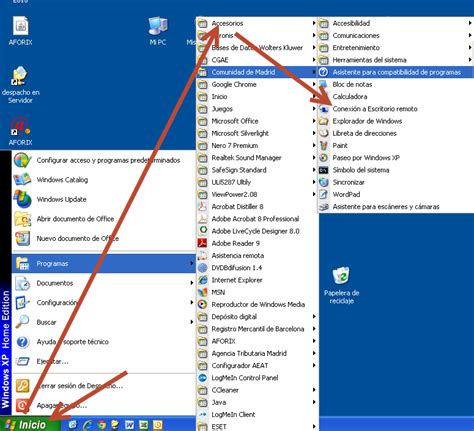Click the WordPad icon
The image size is (474, 431).
pos(324,194)
